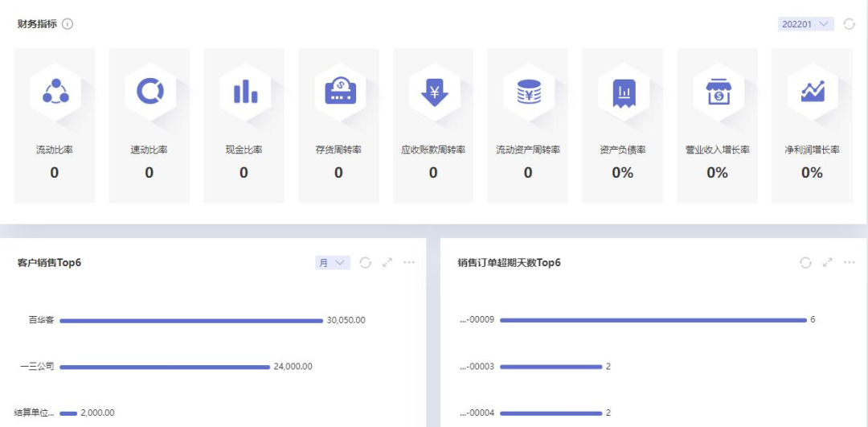The height and width of the screenshot is (427, 868).
Task: Click the 存货周转率 cash register icon
Action: 339,92
